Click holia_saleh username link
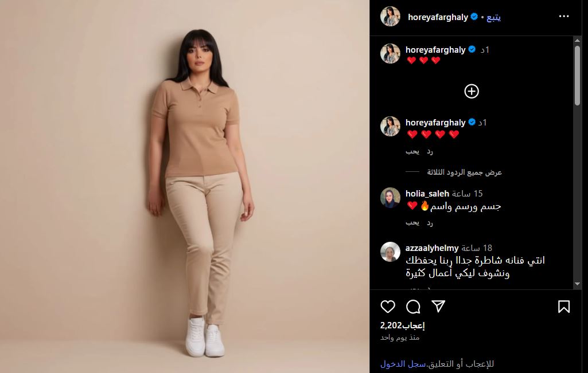This screenshot has height=373, width=588. tap(427, 194)
